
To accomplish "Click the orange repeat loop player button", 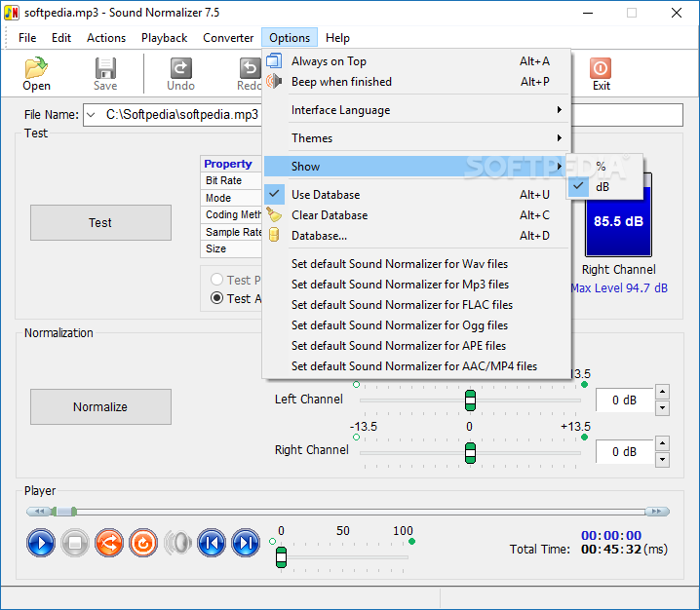I will [x=143, y=543].
